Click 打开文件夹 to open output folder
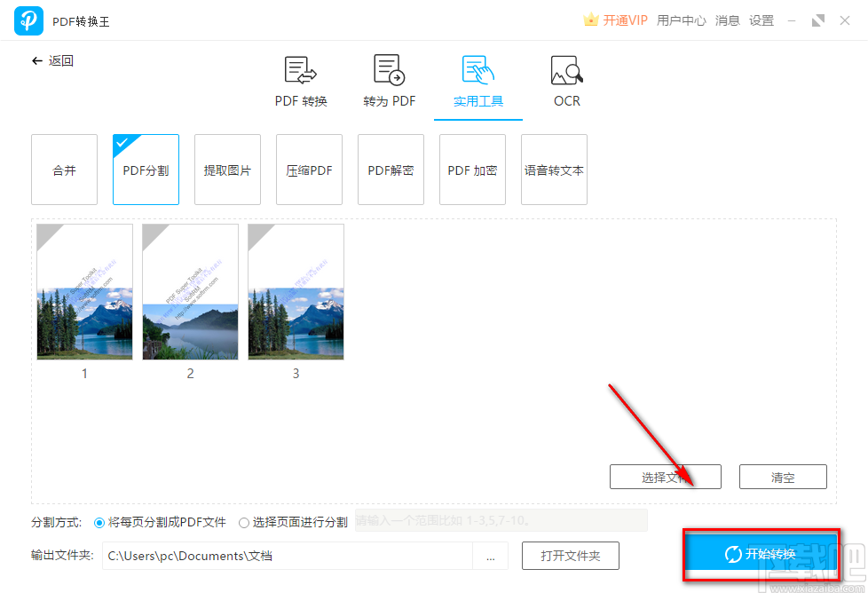The height and width of the screenshot is (593, 868). (571, 556)
